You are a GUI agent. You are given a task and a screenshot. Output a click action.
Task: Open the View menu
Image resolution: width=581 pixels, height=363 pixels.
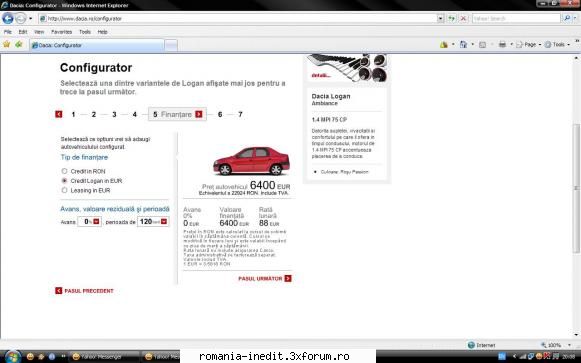(x=39, y=32)
